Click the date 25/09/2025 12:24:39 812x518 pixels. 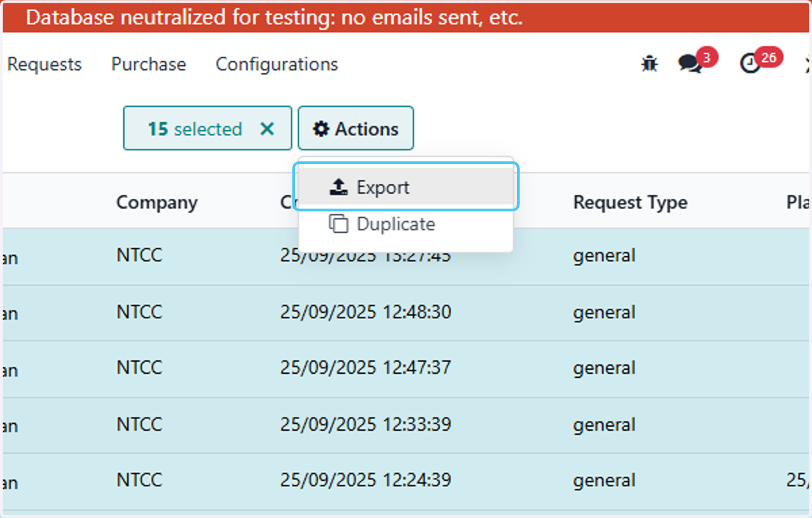[x=365, y=480]
